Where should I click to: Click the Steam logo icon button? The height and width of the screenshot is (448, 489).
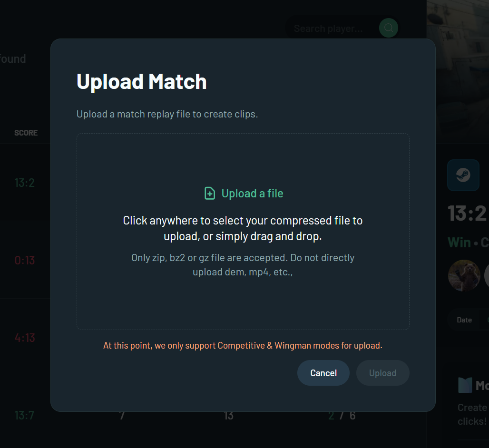463,175
